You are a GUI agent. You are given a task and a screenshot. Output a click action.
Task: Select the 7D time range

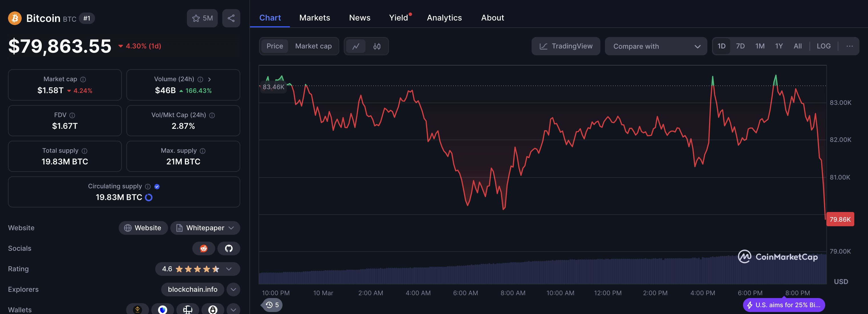tap(740, 46)
